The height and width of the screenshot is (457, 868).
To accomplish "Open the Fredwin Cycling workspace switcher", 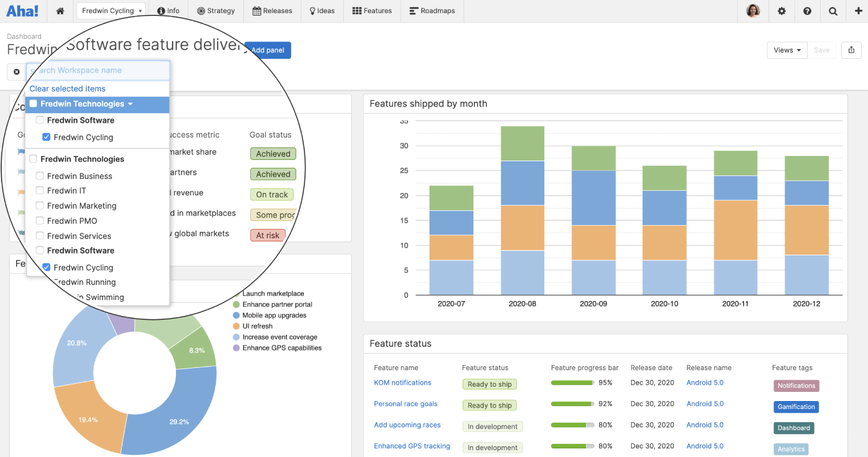I will [x=110, y=10].
